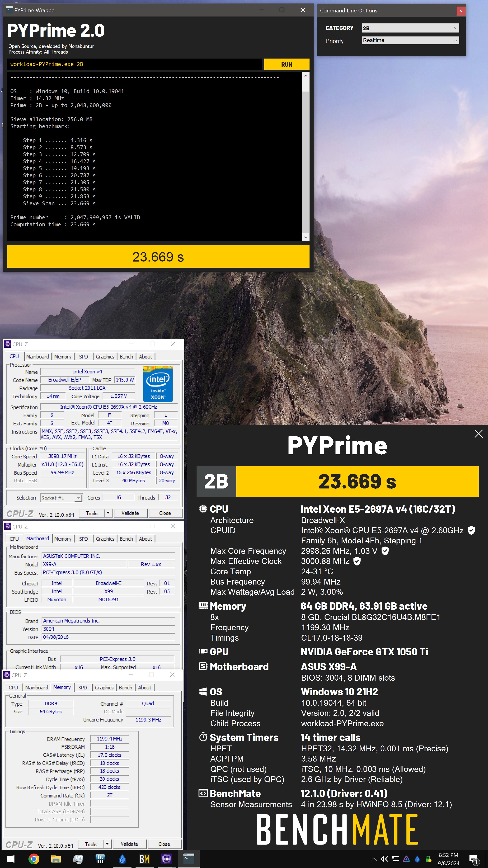Screen dimensions: 488x868
Task: Open SPD tab in bottom CPU-Z window
Action: point(82,687)
